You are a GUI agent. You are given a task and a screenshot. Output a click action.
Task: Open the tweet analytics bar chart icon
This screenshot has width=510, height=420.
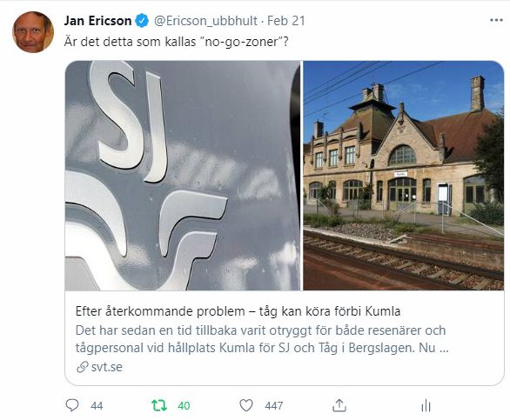click(x=426, y=406)
